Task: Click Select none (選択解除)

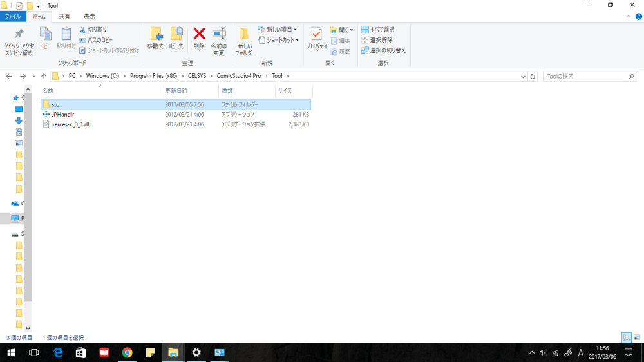Action: [x=377, y=40]
